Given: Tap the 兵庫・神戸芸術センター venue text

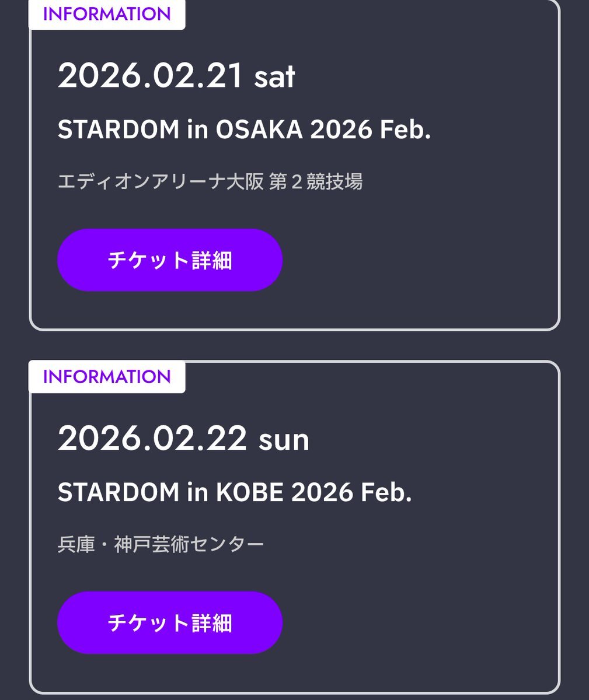Looking at the screenshot, I should 161,544.
